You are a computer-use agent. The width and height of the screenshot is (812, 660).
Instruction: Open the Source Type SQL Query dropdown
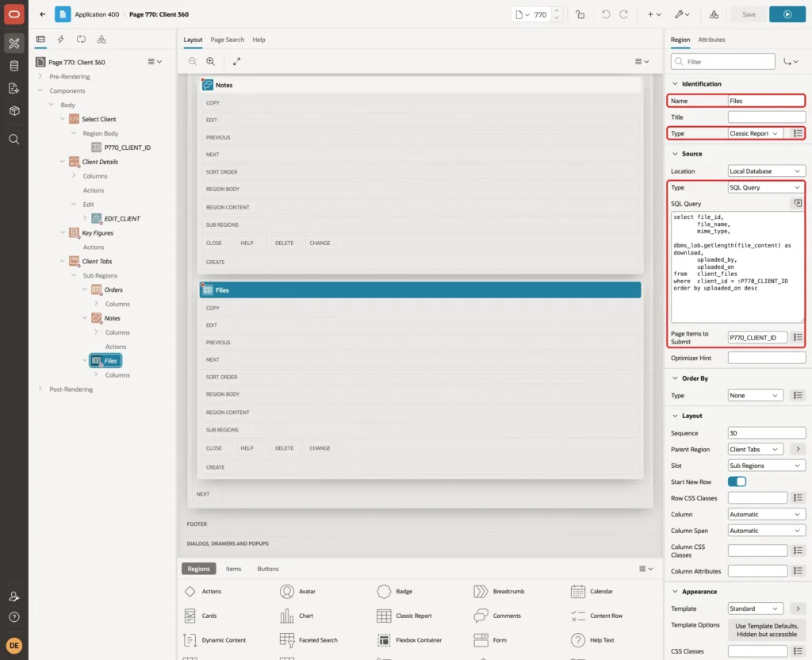(767, 187)
